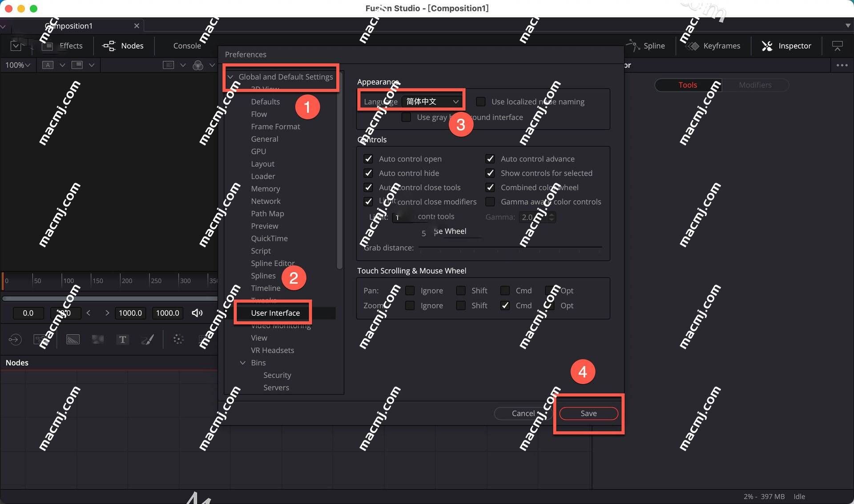The height and width of the screenshot is (504, 854).
Task: Select Memory in preferences tree
Action: (x=265, y=189)
